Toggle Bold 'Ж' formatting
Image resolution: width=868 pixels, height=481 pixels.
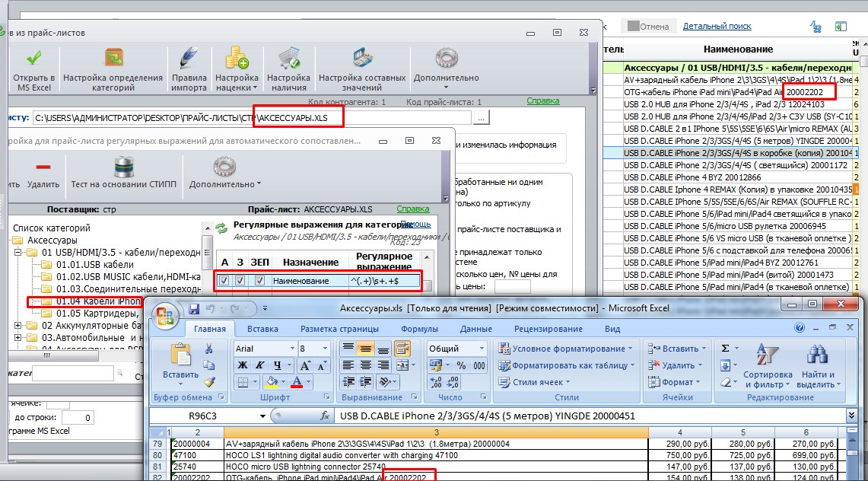243,365
